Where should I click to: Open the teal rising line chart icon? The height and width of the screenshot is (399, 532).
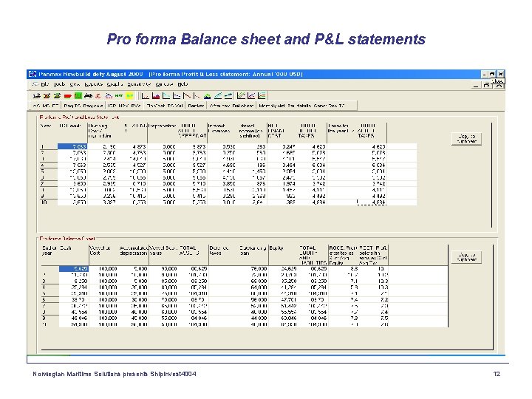point(218,96)
